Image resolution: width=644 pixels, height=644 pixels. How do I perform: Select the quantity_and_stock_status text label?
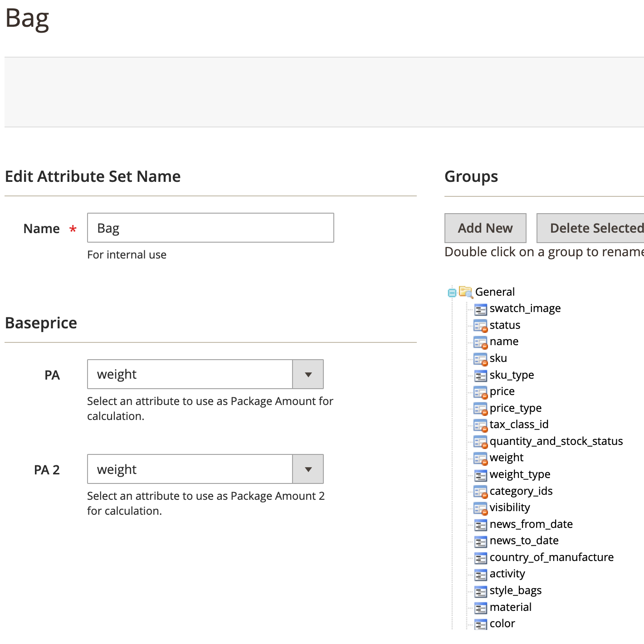(556, 441)
